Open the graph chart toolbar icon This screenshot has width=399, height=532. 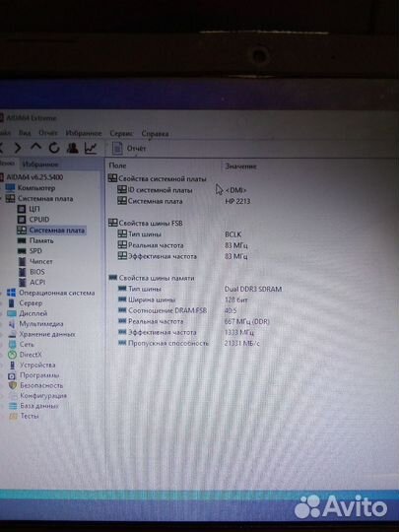pyautogui.click(x=91, y=148)
